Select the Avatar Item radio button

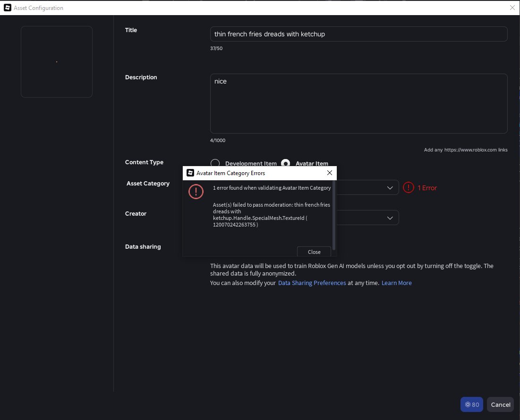[x=286, y=163]
